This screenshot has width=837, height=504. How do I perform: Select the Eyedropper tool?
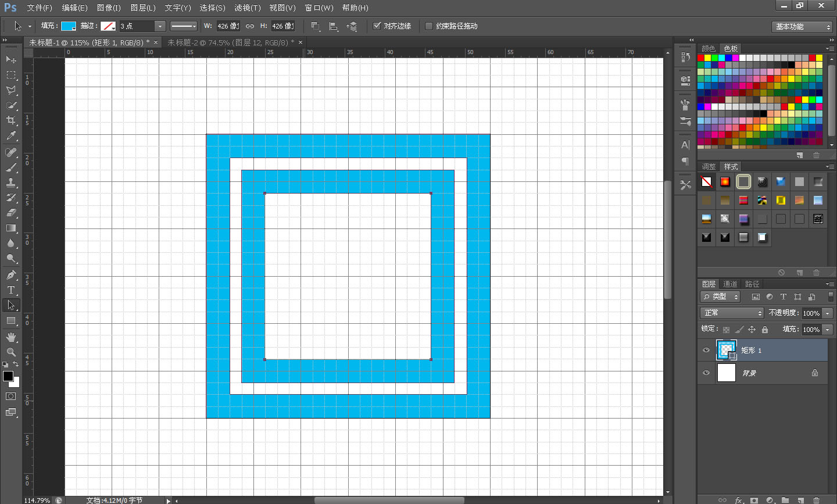click(11, 136)
